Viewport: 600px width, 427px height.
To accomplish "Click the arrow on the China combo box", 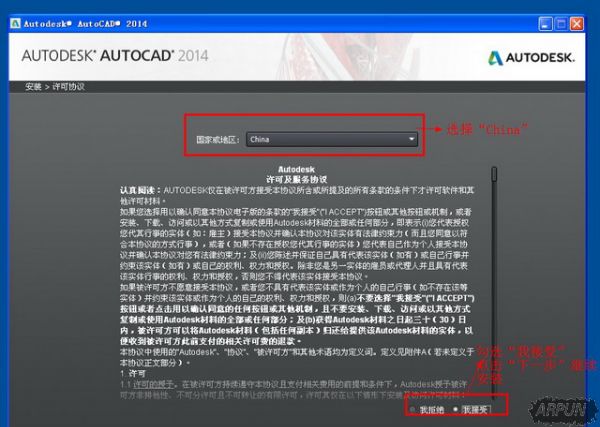I will pyautogui.click(x=412, y=139).
